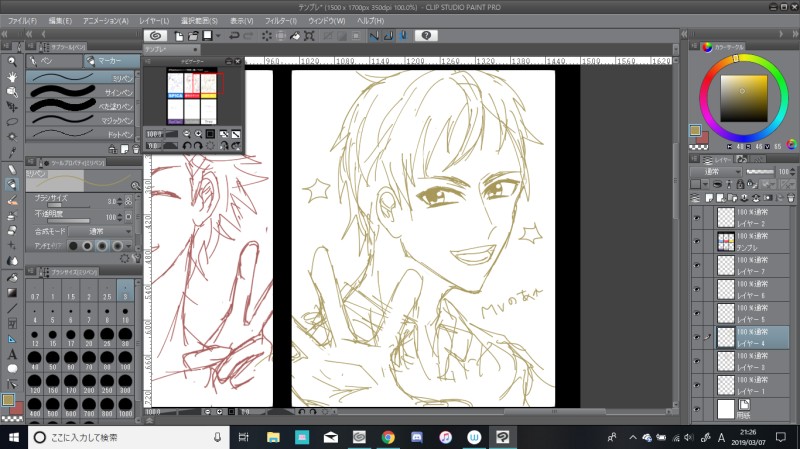Select the Auto select wand tool
Screen dimensions: 800x449
[x=12, y=137]
